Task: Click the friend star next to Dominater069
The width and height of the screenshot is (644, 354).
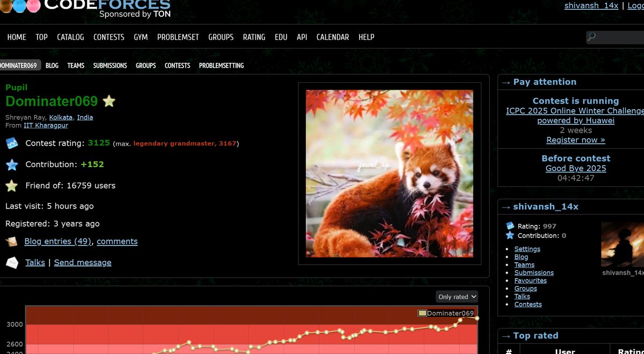Action: [109, 101]
